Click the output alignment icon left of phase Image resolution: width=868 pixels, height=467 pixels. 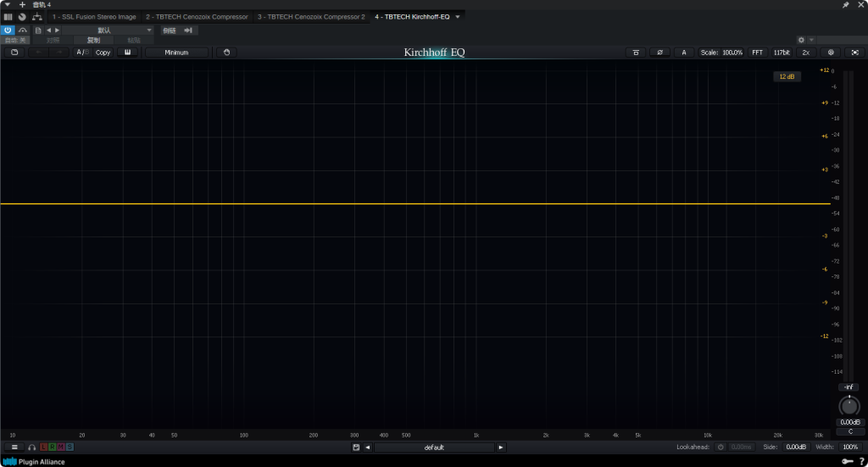coord(636,53)
